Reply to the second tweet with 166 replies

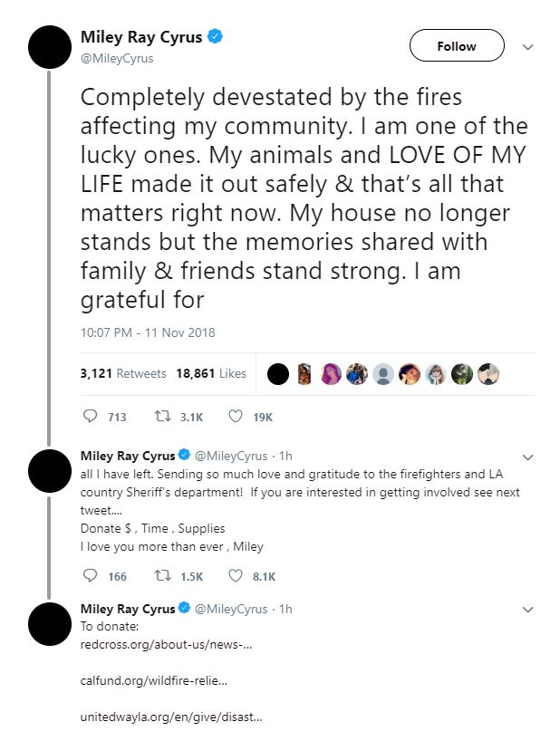[90, 575]
